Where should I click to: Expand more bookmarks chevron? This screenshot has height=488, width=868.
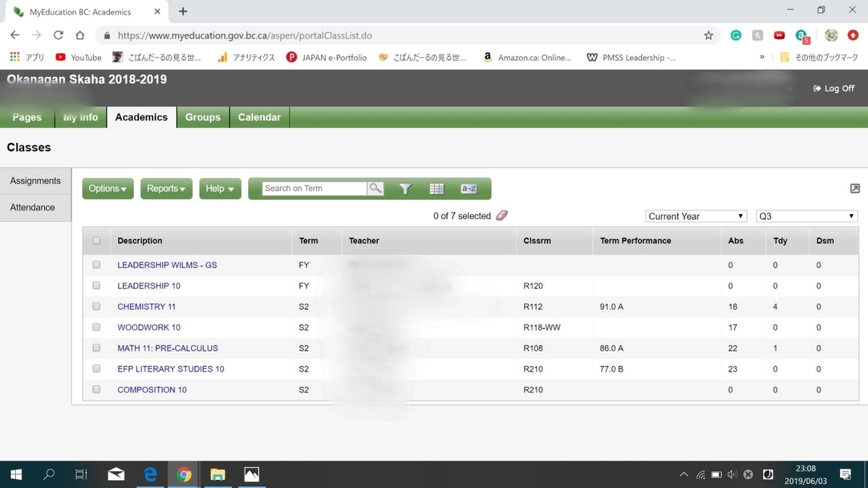762,57
